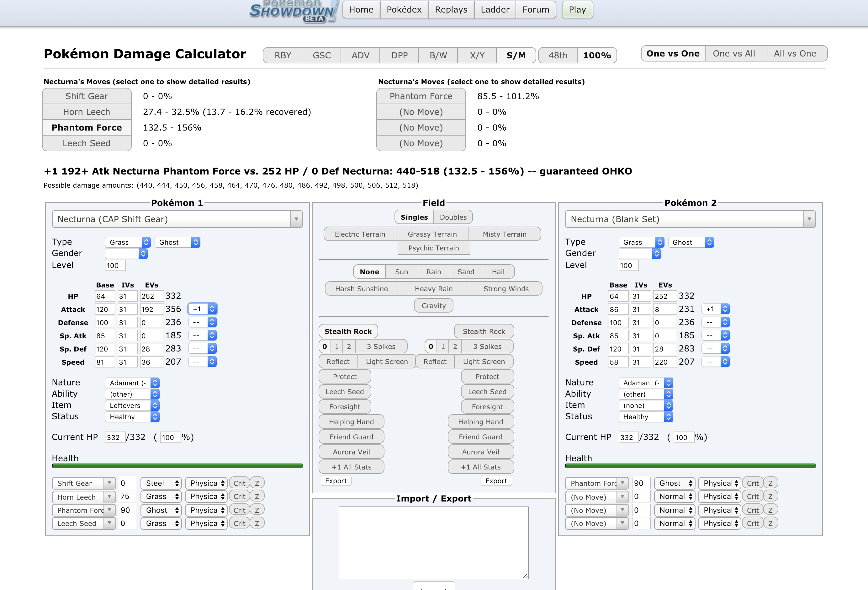Open Pokémon 2 set selector dropdown
Image resolution: width=868 pixels, height=590 pixels.
(x=690, y=219)
